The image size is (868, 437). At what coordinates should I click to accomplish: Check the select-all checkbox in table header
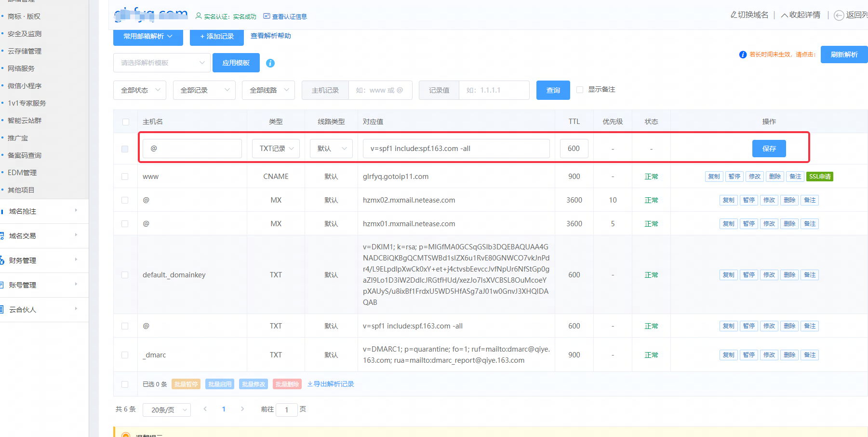[x=126, y=122]
